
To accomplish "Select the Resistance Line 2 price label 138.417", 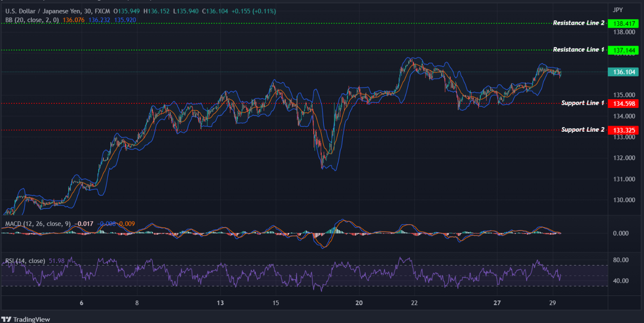I will pos(624,23).
